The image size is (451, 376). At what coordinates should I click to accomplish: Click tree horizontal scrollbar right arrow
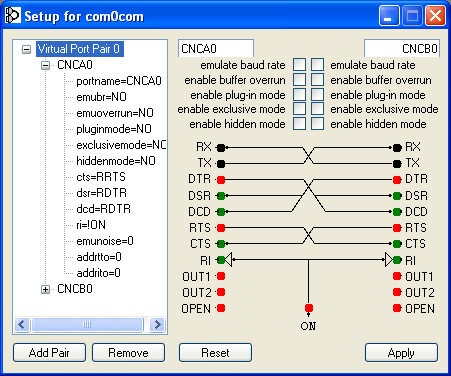(x=157, y=324)
